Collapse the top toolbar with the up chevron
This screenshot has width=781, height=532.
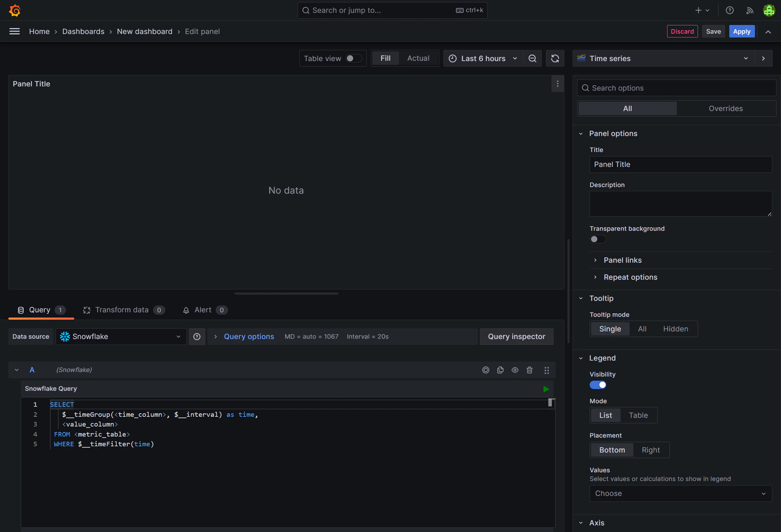(x=768, y=32)
